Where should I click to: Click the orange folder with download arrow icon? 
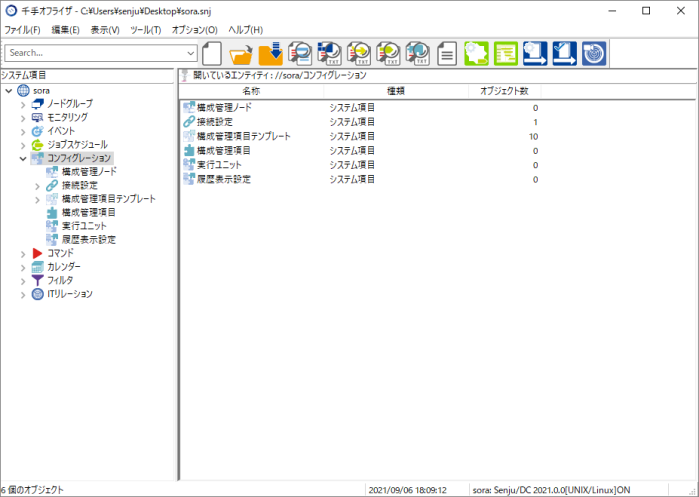pyautogui.click(x=270, y=53)
